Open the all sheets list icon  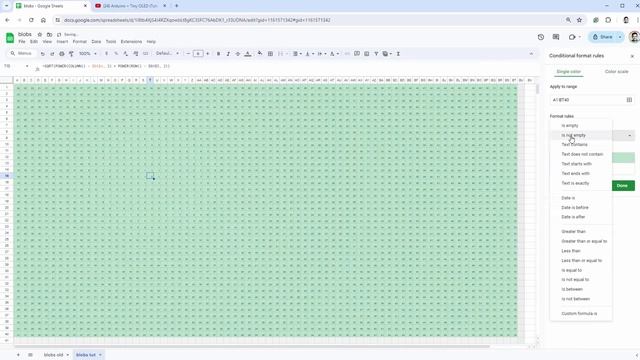(x=30, y=355)
